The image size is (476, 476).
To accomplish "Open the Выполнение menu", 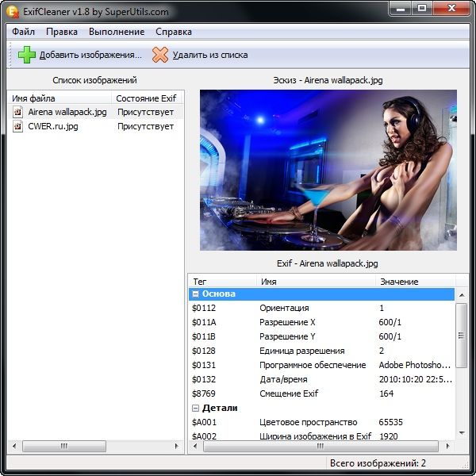I will (x=117, y=32).
